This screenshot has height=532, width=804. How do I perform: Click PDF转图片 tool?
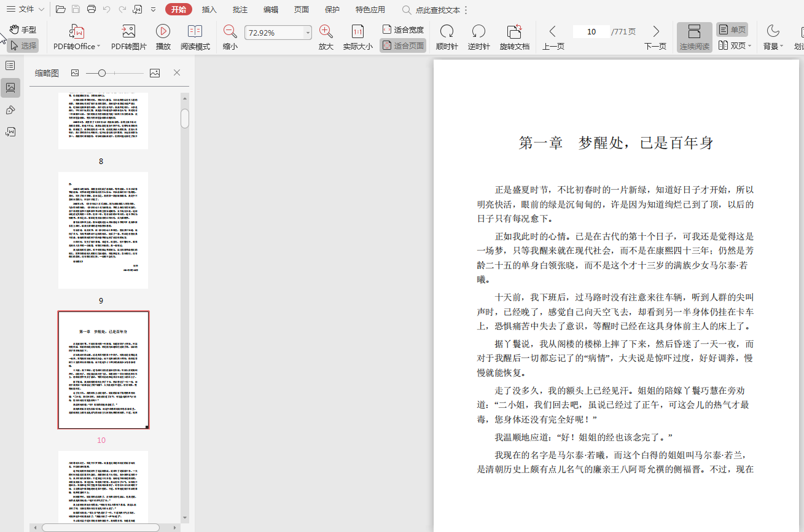(x=129, y=37)
